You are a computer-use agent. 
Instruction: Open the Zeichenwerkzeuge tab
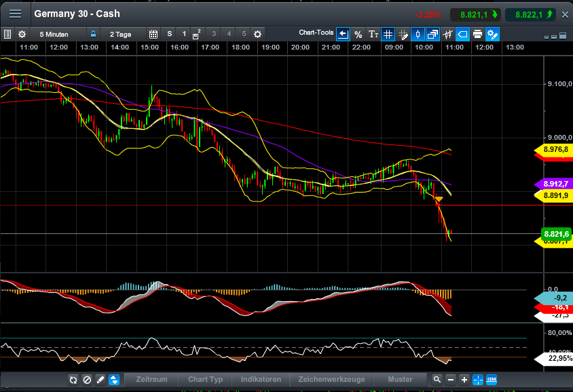pyautogui.click(x=332, y=380)
